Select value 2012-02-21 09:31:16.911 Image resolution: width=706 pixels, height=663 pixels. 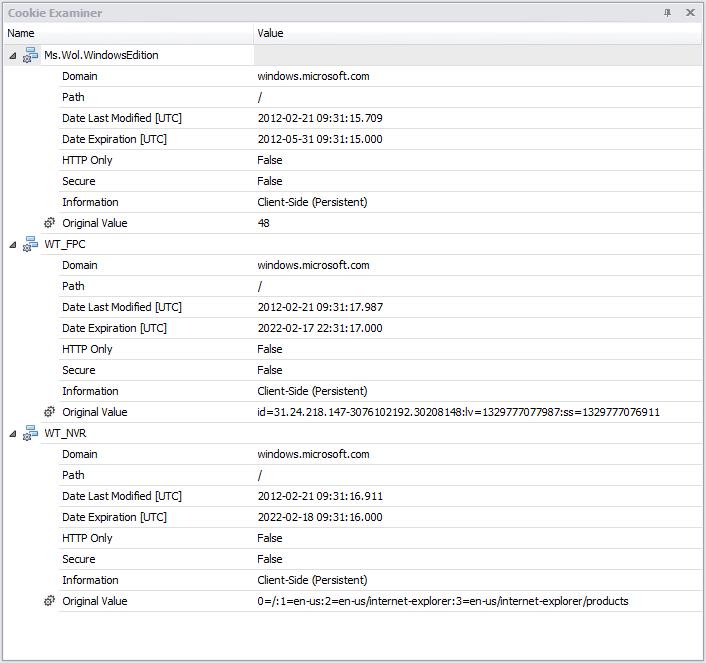tap(320, 496)
